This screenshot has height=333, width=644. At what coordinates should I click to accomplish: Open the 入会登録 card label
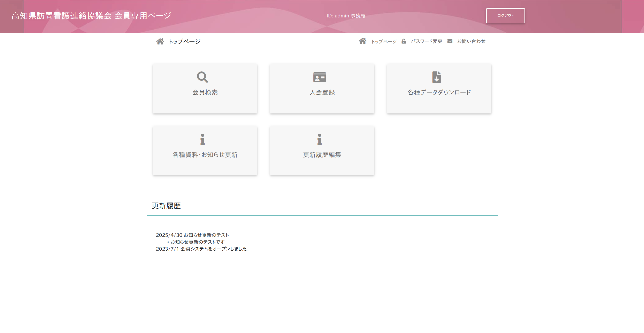click(322, 92)
